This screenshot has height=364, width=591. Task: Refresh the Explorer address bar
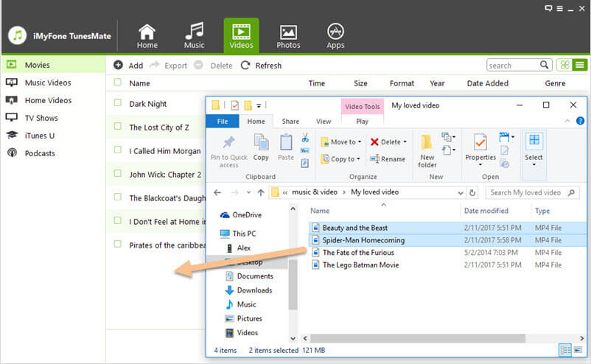[x=472, y=193]
